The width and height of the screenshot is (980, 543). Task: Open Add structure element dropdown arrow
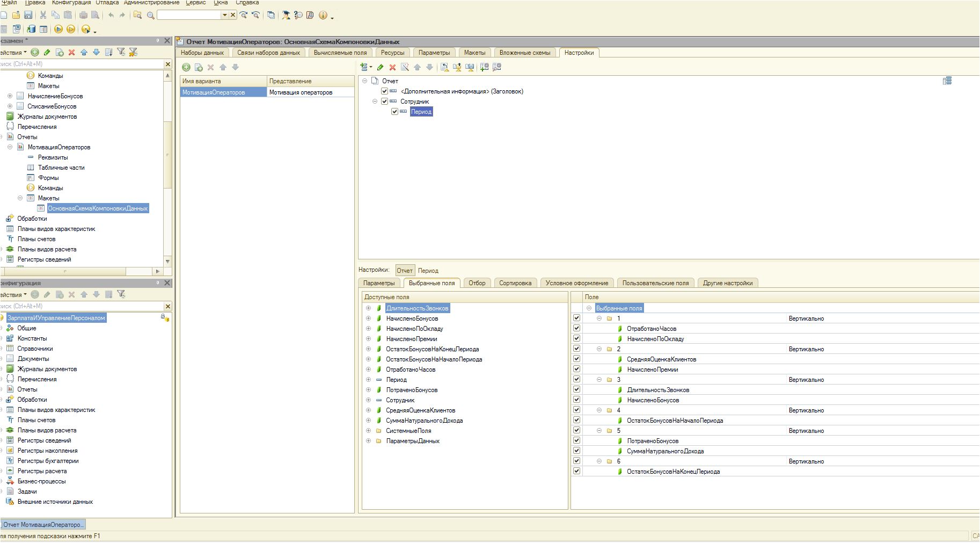[371, 68]
